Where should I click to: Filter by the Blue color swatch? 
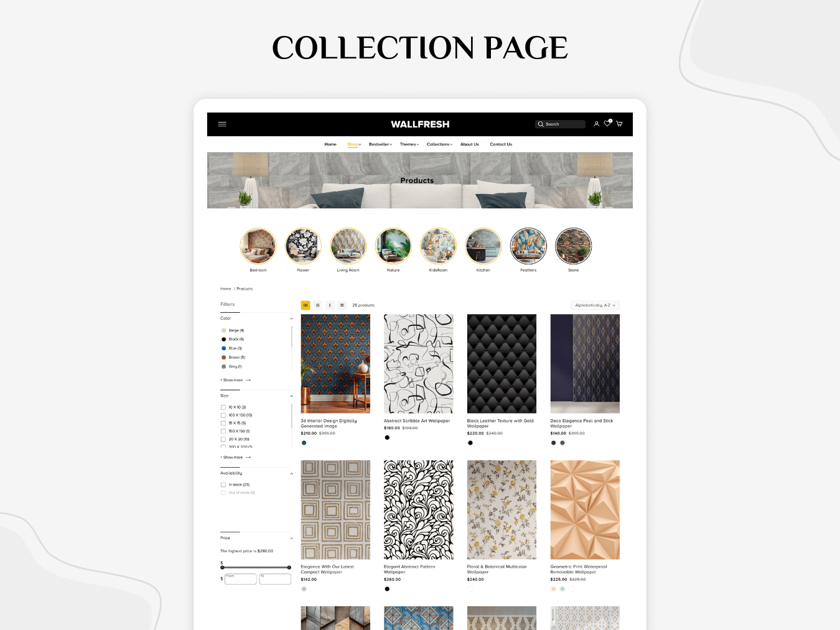coord(224,348)
